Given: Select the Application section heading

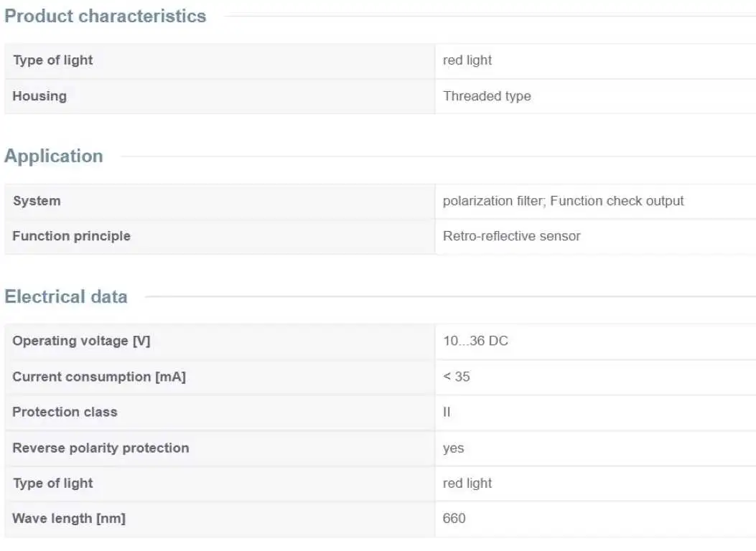Looking at the screenshot, I should click(x=54, y=156).
